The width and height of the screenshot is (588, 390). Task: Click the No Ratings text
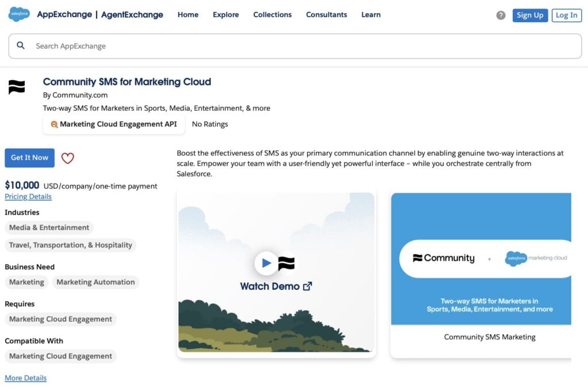210,124
